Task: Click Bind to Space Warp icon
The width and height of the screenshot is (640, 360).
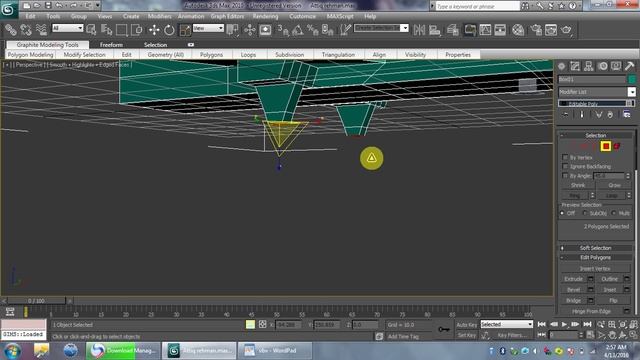Action: 41,30
